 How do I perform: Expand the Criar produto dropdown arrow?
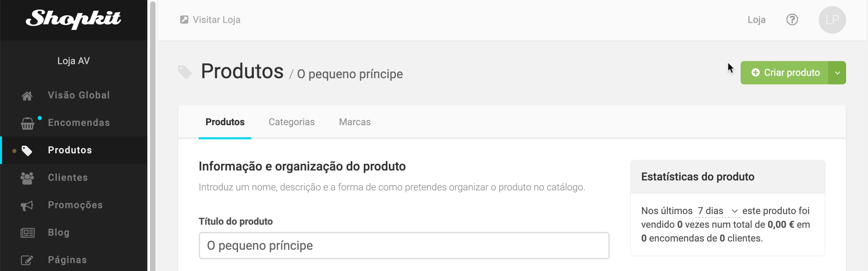837,73
